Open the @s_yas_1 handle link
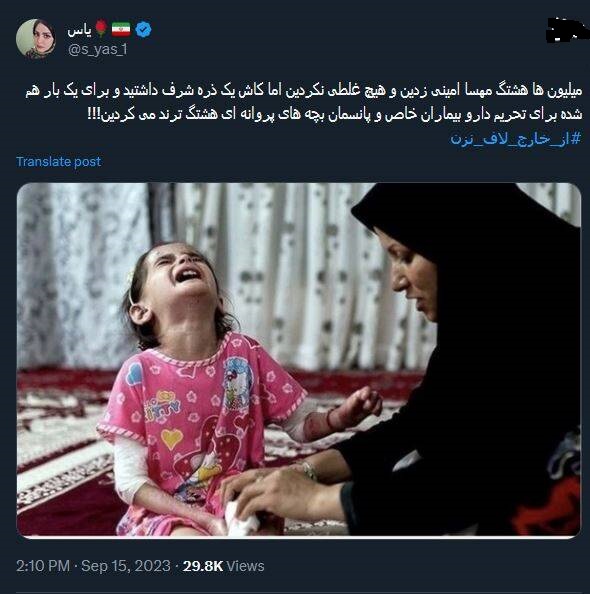Viewport: 590px width, 594px height. [98, 49]
